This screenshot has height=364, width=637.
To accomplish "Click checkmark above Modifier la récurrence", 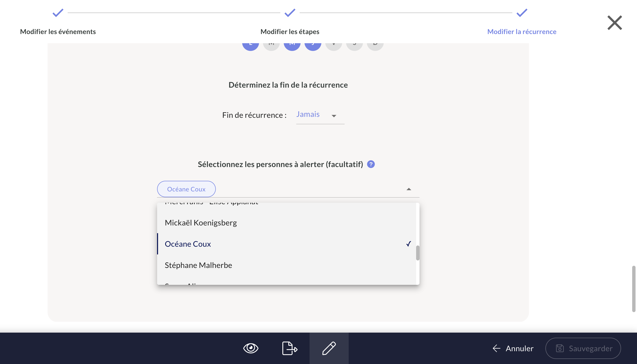I will pyautogui.click(x=522, y=13).
